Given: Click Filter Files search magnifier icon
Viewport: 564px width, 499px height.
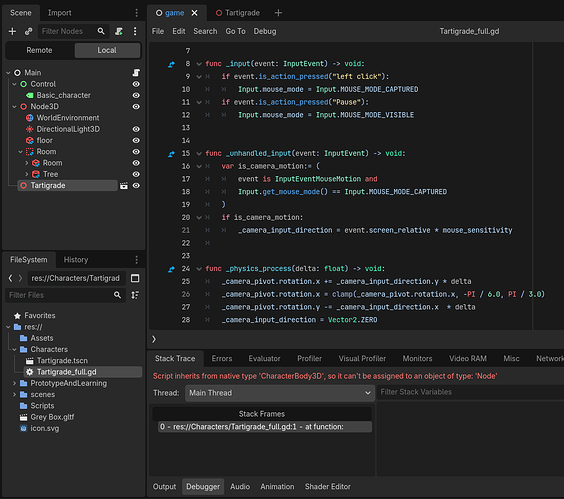Looking at the screenshot, I should click(x=117, y=295).
